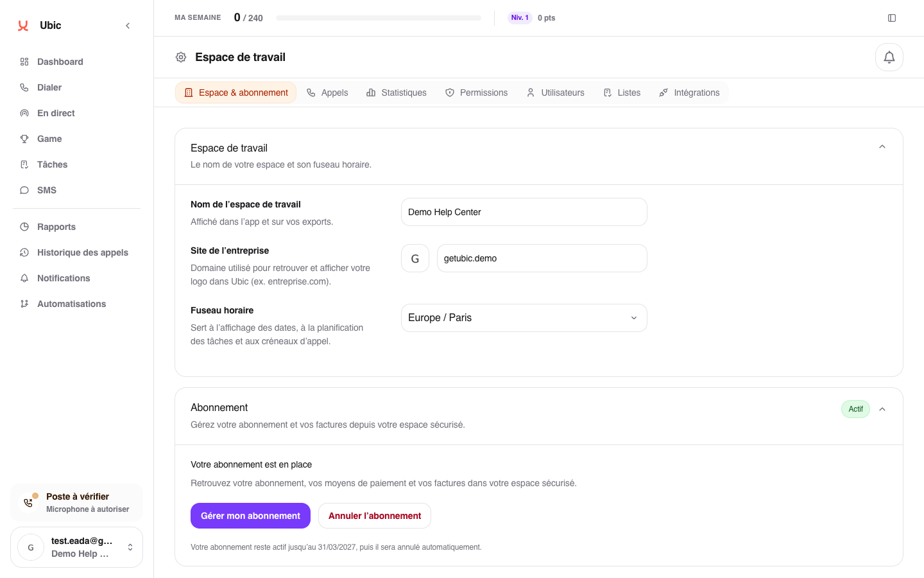Click Annuler l'abonnement button
Viewport: 924px width, 578px height.
(x=375, y=516)
